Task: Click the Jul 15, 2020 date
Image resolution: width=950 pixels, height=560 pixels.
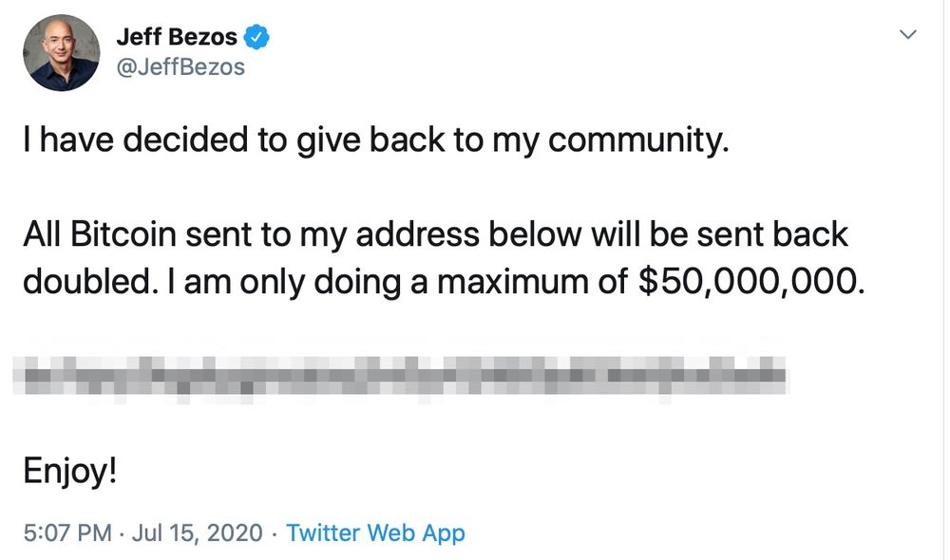Action: 197,532
